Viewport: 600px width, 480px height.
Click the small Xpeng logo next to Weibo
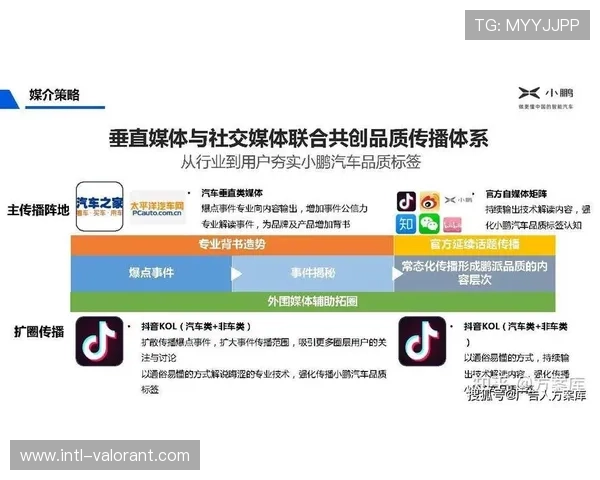(458, 200)
